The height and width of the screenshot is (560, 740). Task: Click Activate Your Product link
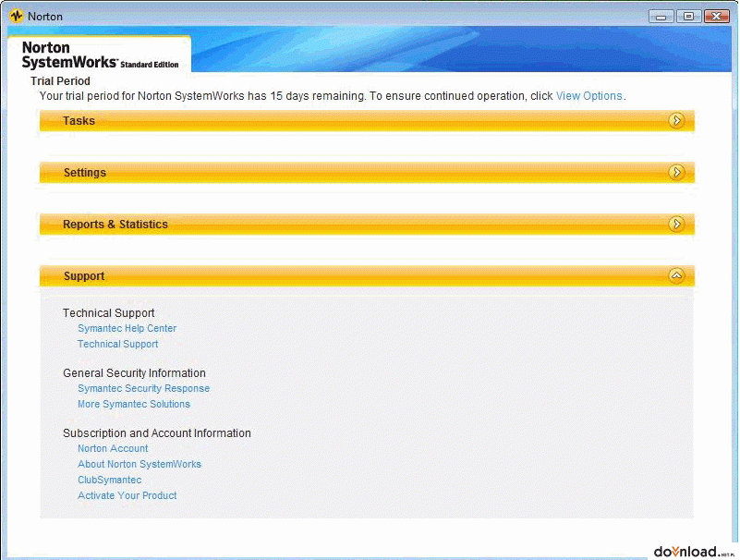point(127,495)
